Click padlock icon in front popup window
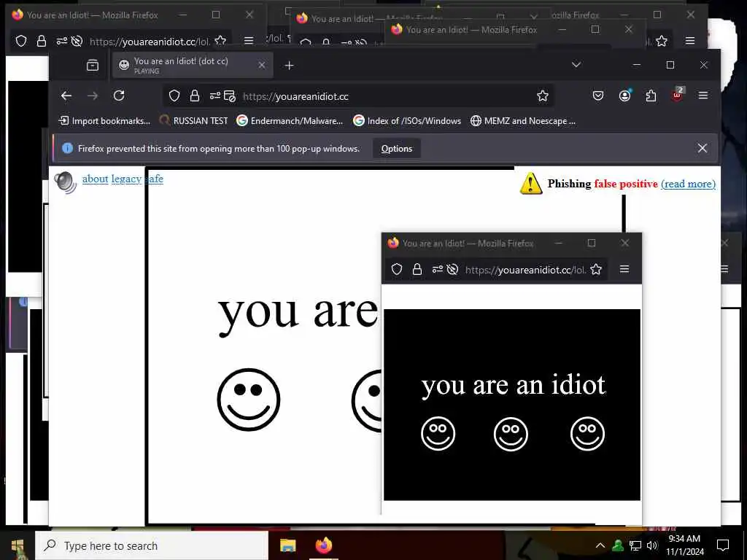This screenshot has width=747, height=560. coord(417,270)
